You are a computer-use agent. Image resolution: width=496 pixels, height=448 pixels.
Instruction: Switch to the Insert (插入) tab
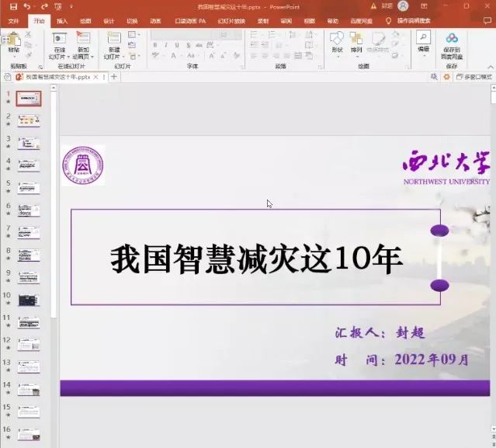[x=62, y=21]
